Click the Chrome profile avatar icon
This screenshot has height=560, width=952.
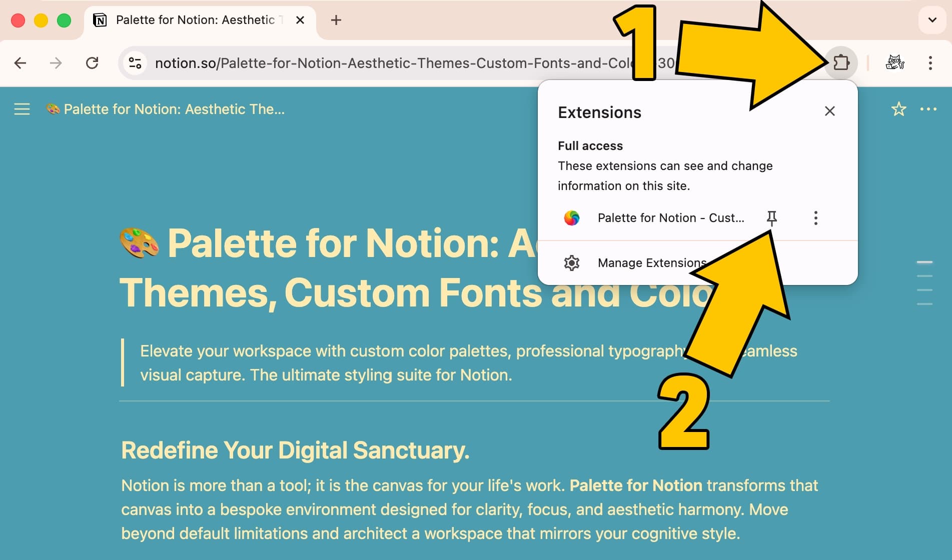coord(895,63)
